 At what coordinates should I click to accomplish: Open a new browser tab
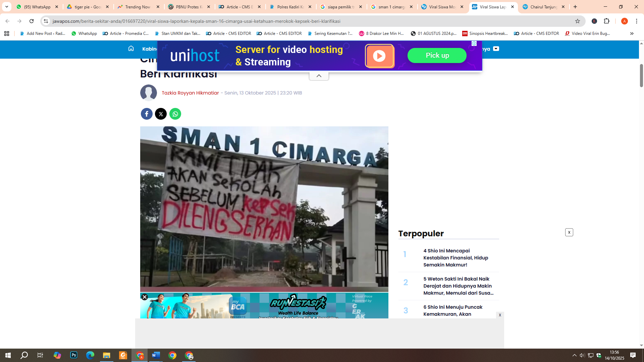tap(575, 7)
